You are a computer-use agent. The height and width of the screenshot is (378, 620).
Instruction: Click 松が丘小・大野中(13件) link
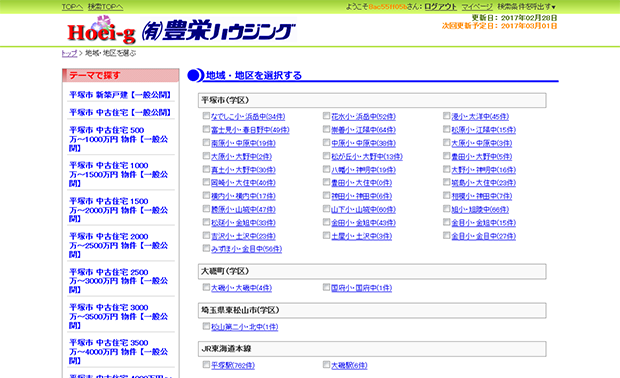[x=367, y=157]
